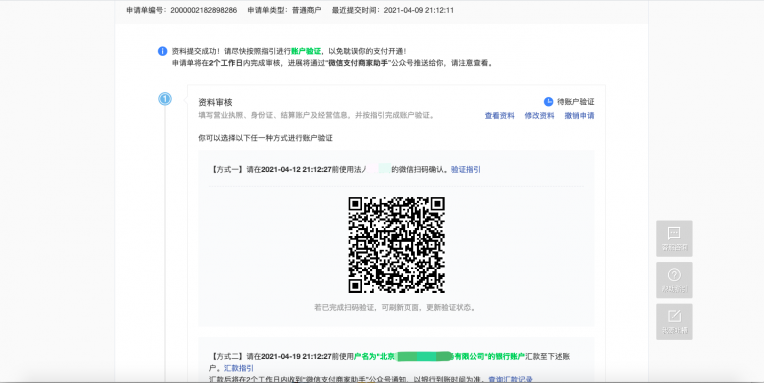The image size is (764, 383).
Task: Click the green 账户验证 text
Action: 306,51
